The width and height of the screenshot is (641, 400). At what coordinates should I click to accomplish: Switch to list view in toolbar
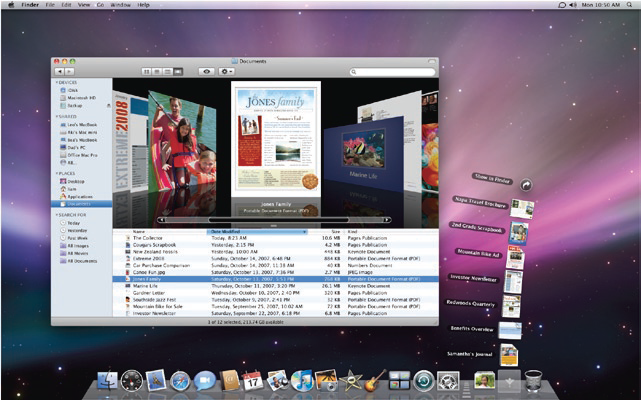click(158, 72)
